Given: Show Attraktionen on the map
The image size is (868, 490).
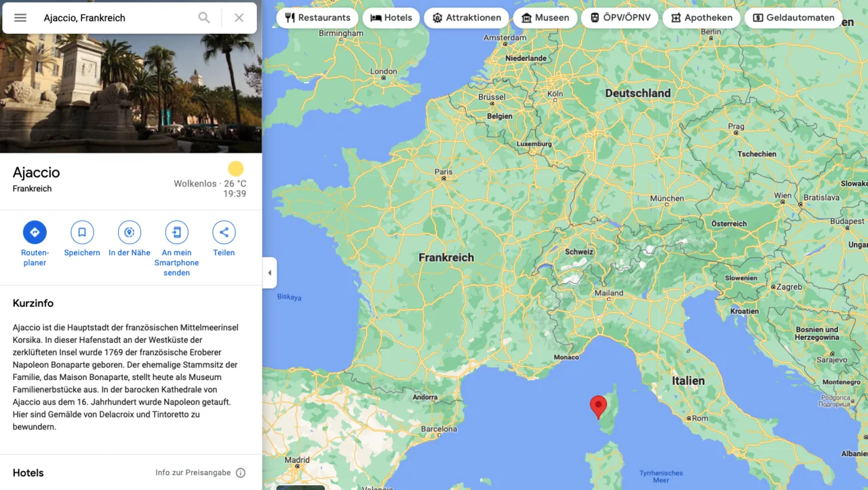Looking at the screenshot, I should (x=467, y=18).
